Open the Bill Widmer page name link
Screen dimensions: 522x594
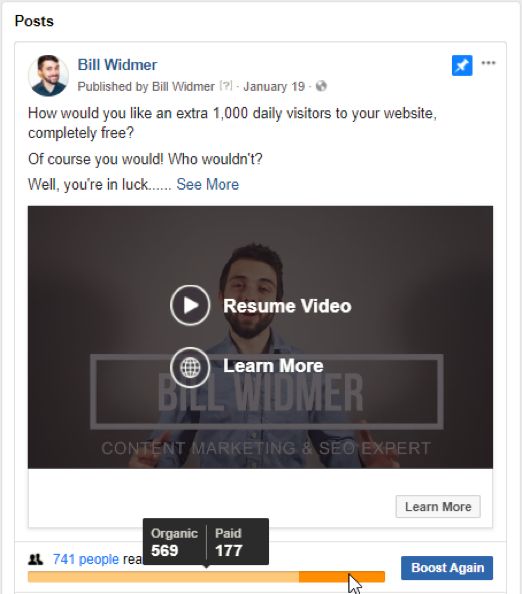point(117,65)
